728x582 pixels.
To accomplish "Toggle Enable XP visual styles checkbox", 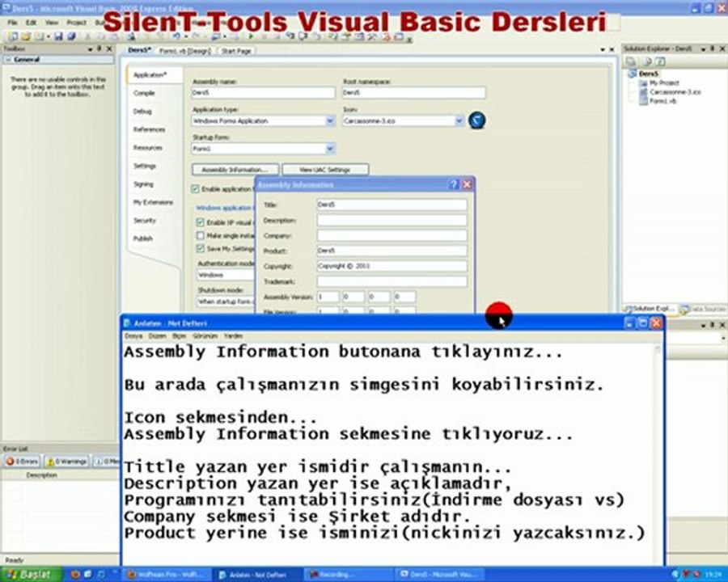I will 201,222.
